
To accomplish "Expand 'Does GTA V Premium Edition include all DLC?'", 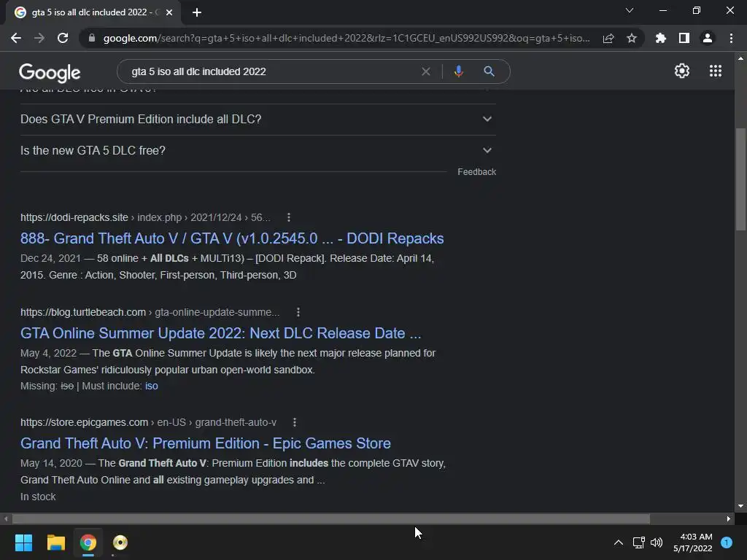I will (x=258, y=119).
